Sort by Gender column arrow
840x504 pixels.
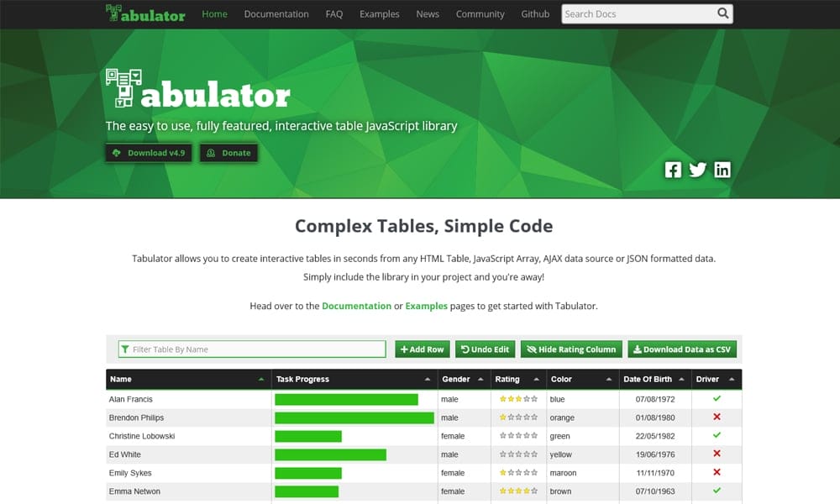pyautogui.click(x=480, y=379)
